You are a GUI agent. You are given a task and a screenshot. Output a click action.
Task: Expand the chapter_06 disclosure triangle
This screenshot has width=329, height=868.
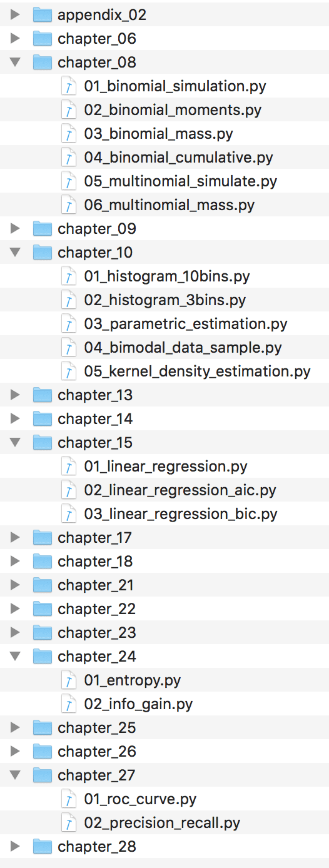(16, 39)
